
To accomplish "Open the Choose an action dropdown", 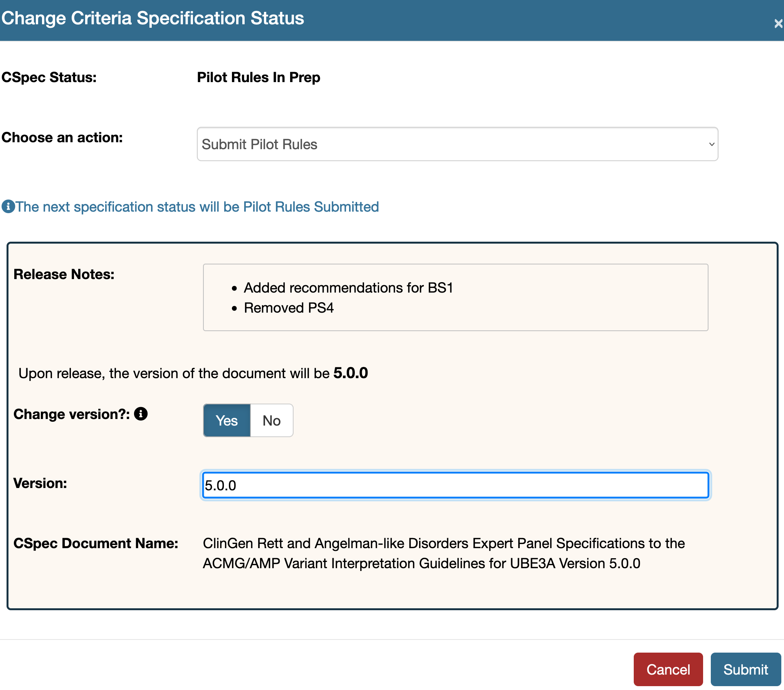I will click(457, 144).
